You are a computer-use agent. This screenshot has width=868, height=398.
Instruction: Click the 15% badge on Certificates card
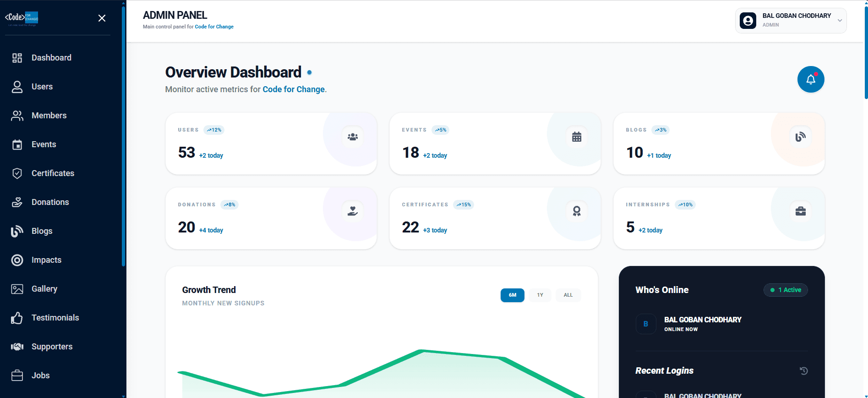pos(464,205)
